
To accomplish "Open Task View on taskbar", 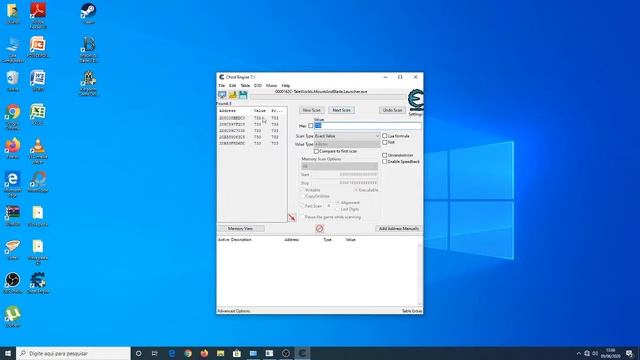I will [x=155, y=353].
